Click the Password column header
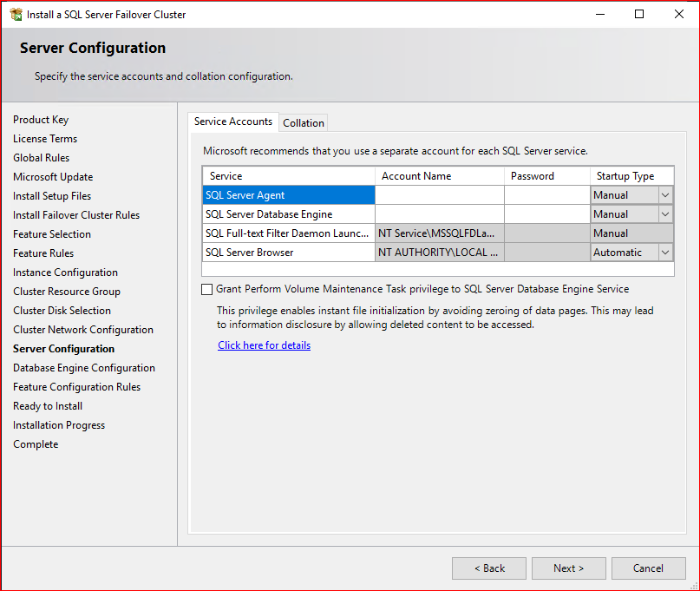This screenshot has width=700, height=591. (547, 176)
